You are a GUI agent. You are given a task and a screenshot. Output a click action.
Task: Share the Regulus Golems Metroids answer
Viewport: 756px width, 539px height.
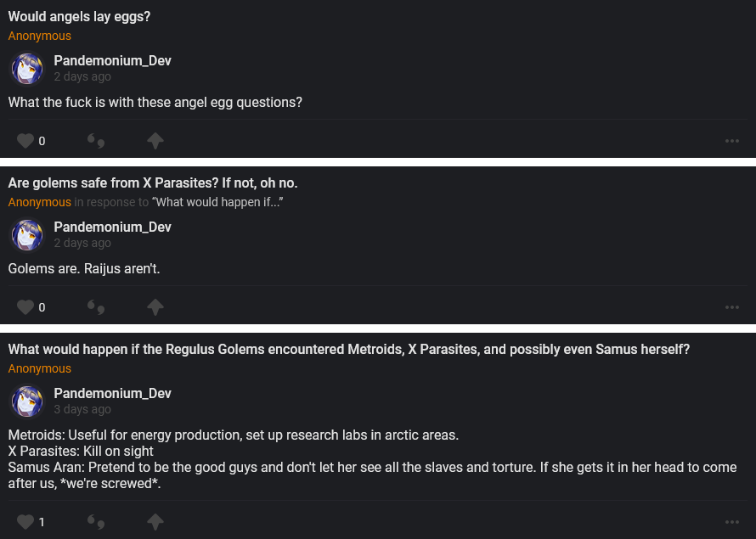click(155, 521)
